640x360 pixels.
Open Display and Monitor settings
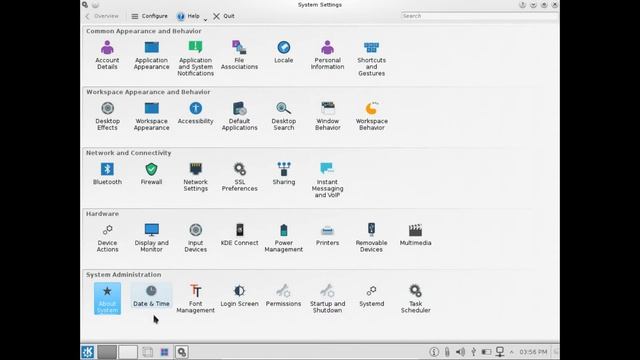[151, 238]
